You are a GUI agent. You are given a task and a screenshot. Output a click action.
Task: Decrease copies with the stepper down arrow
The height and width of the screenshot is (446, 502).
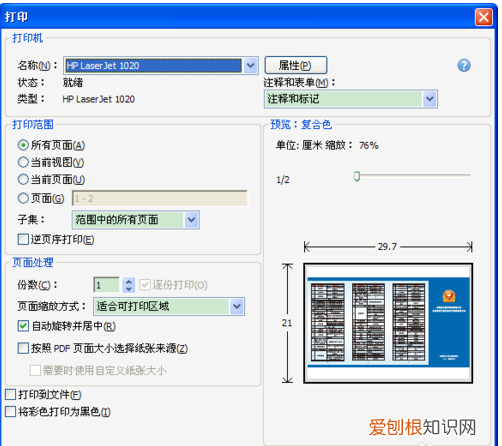[x=129, y=289]
